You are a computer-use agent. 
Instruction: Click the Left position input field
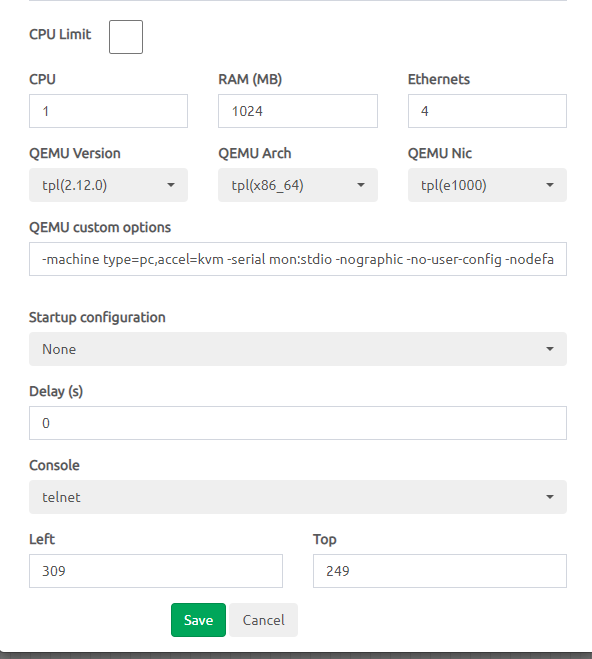pos(156,571)
